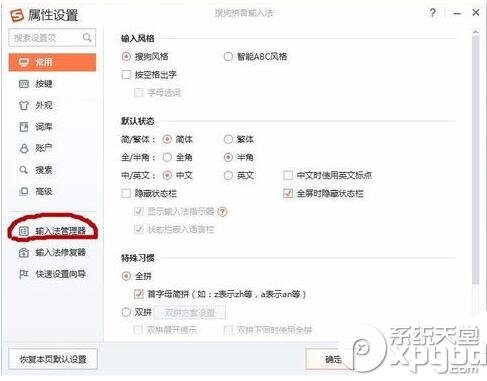The width and height of the screenshot is (487, 381).
Task: Go to the 账户 settings page
Action: 52,148
